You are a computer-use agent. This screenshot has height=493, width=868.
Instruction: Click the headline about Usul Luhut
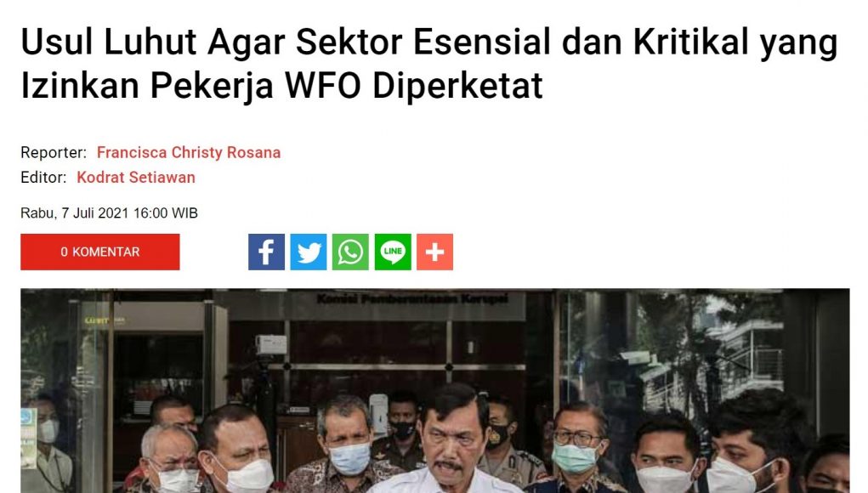(429, 64)
